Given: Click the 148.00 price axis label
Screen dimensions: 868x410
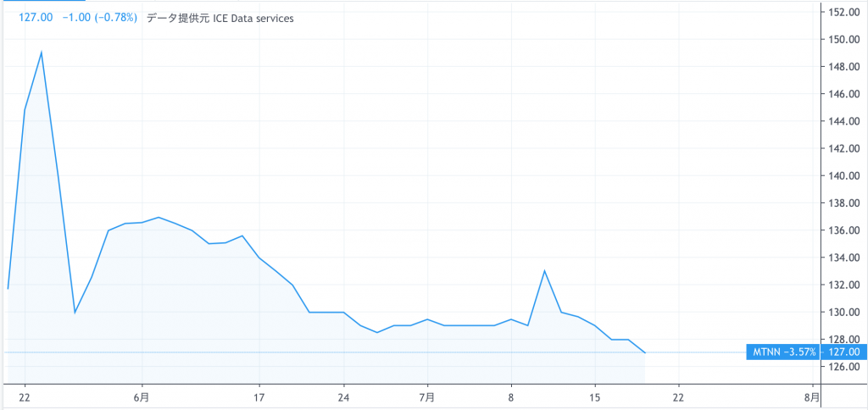Looking at the screenshot, I should (843, 67).
